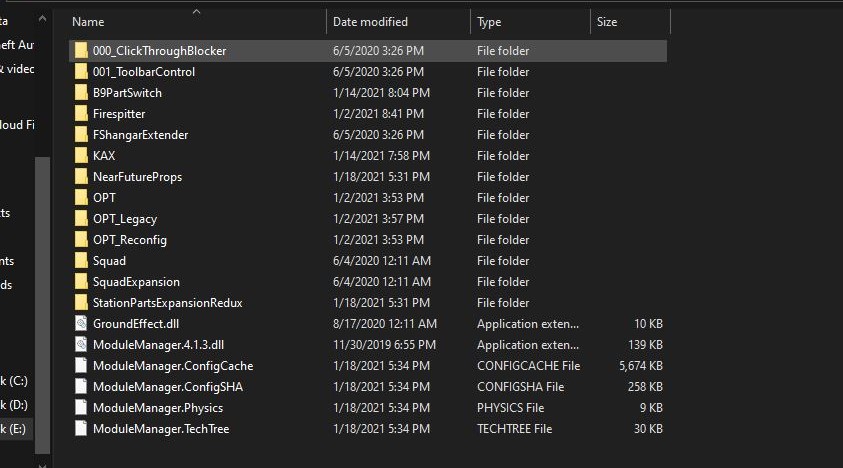
Task: Click the ModuleManager.4.1.3.dll file icon
Action: (x=81, y=345)
